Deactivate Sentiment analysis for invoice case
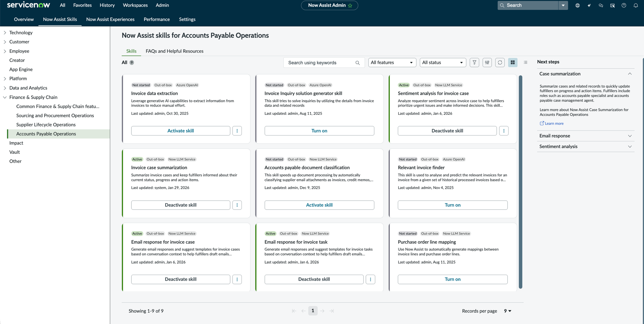Screen dimensions: 644x324 (x=447, y=131)
